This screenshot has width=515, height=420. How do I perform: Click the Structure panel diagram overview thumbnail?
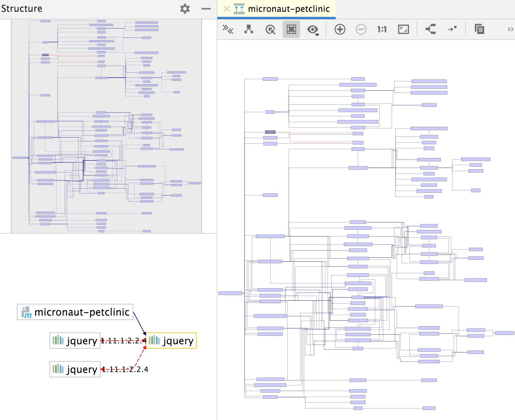pos(106,126)
